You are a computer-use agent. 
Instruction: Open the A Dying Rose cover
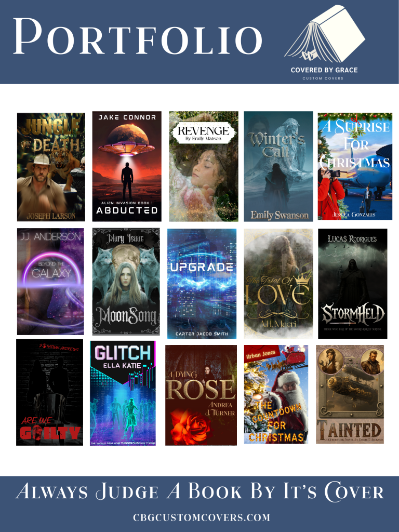pos(201,395)
